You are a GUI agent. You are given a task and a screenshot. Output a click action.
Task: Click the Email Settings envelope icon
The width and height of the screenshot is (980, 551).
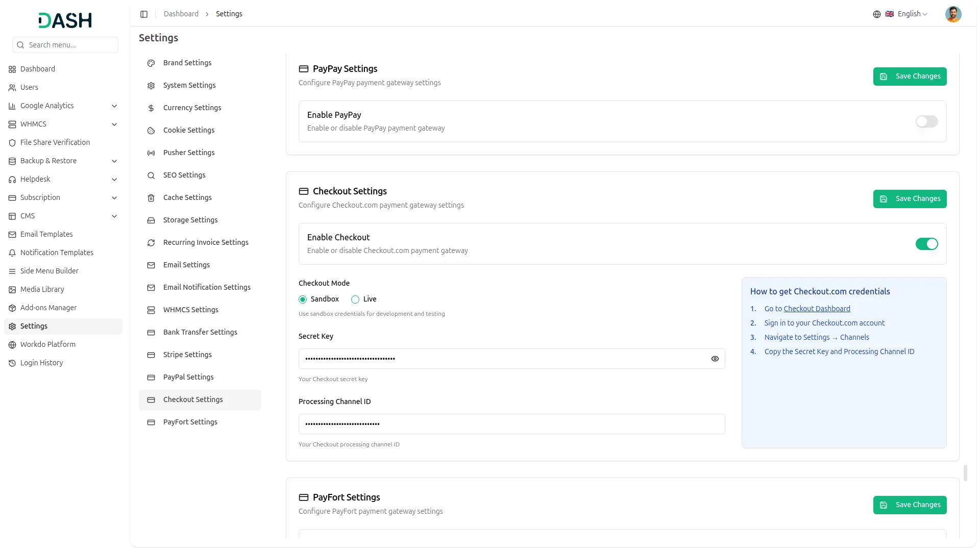pos(151,265)
